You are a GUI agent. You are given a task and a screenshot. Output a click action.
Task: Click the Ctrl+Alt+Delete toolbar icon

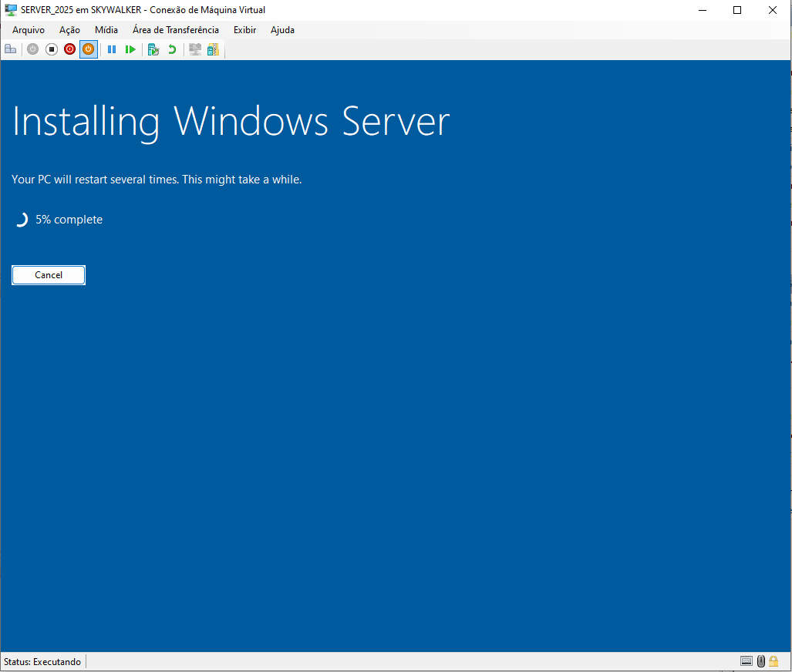click(x=10, y=49)
